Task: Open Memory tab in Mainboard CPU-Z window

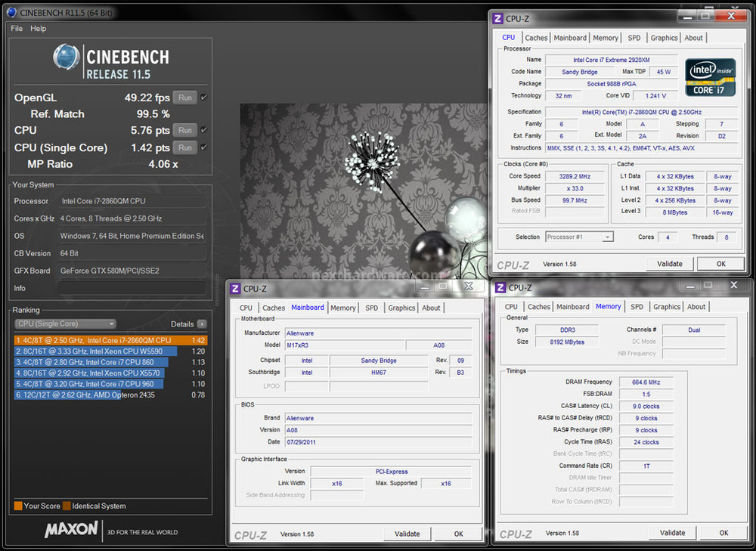Action: [x=342, y=308]
